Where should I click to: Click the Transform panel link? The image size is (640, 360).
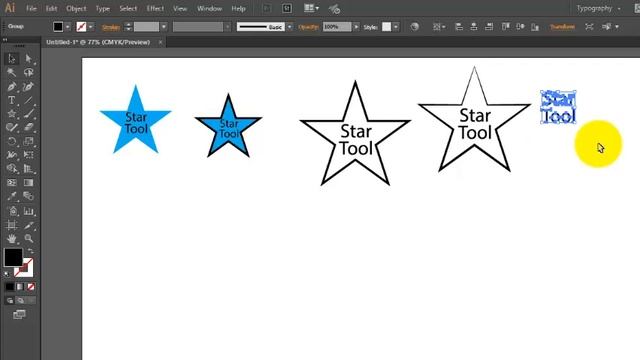pyautogui.click(x=562, y=27)
